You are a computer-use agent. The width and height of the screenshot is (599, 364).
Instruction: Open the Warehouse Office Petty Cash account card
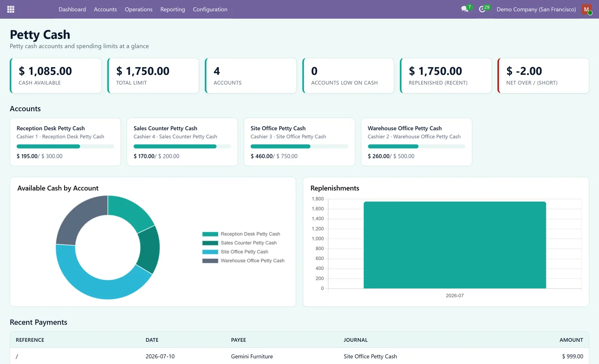[417, 142]
